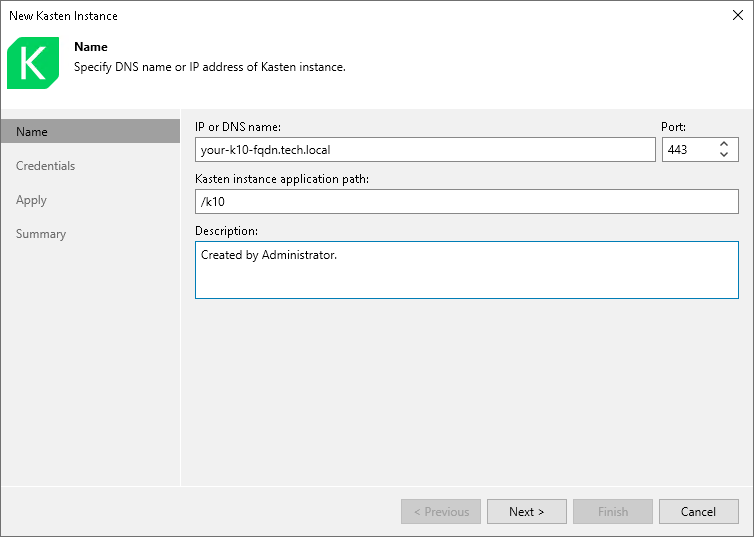754x537 pixels.
Task: Click the Description text area
Action: [x=466, y=270]
